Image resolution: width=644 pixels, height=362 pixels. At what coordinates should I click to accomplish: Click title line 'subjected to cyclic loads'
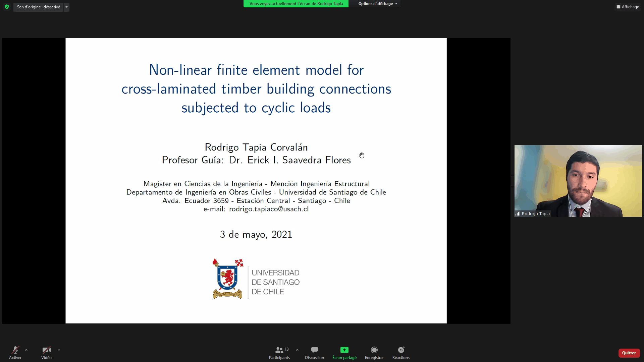[256, 108]
